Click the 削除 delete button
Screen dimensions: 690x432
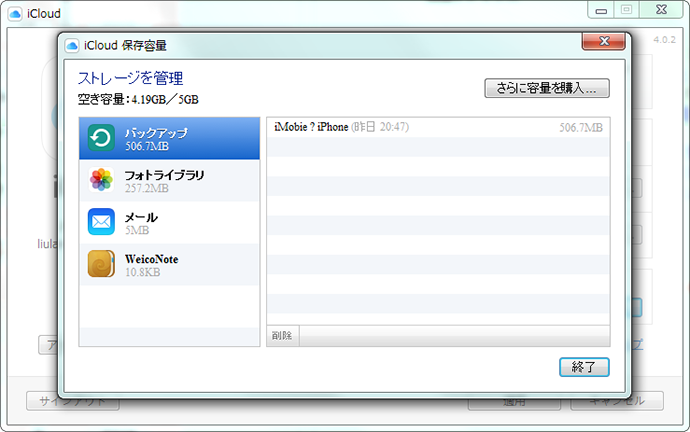[282, 336]
